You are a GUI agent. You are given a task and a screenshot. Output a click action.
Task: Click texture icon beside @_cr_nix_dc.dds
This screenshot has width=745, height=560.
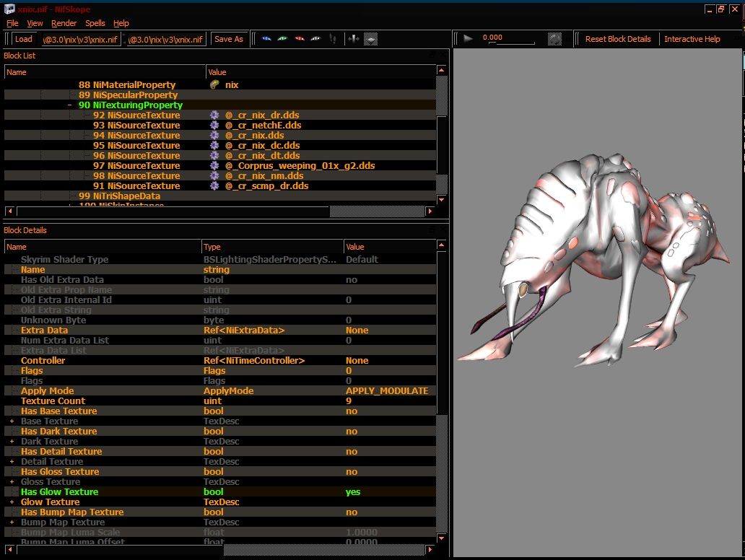coord(214,145)
